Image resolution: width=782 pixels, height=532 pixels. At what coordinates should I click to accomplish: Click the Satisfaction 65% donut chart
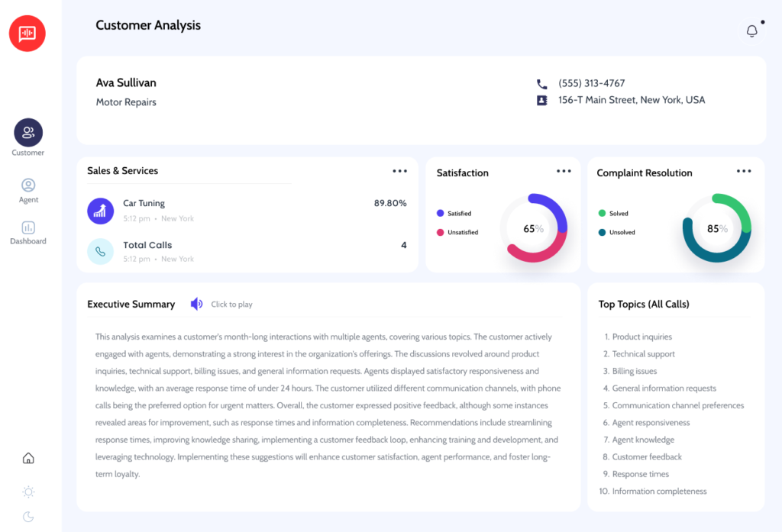pyautogui.click(x=533, y=228)
